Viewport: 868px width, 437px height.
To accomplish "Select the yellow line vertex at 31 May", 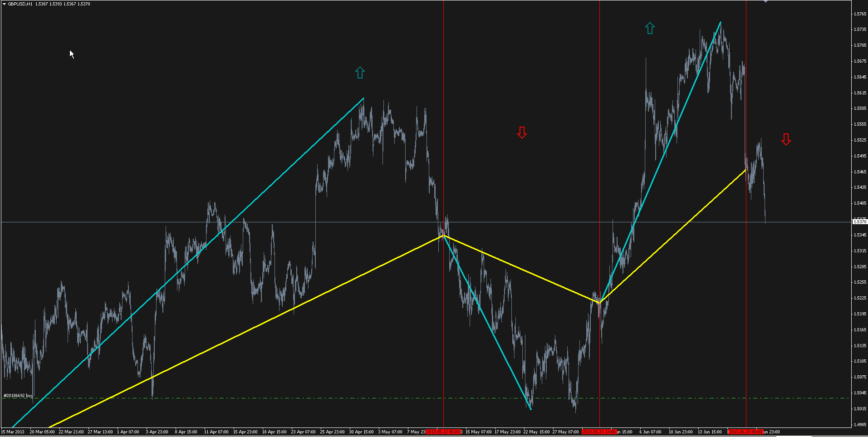I will point(599,302).
